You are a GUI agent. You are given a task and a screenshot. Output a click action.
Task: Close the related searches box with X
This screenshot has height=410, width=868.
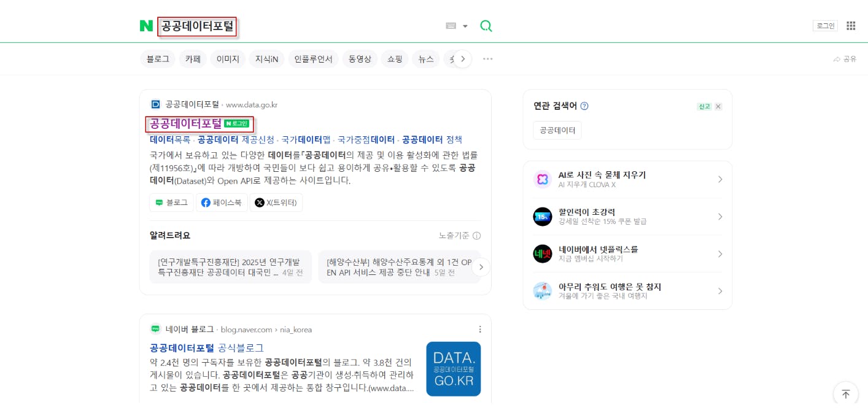point(718,106)
